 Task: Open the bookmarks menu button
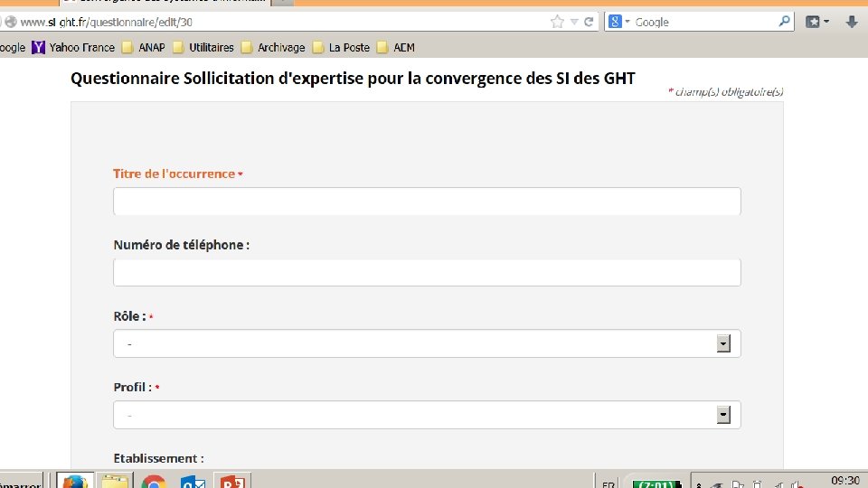click(x=817, y=22)
